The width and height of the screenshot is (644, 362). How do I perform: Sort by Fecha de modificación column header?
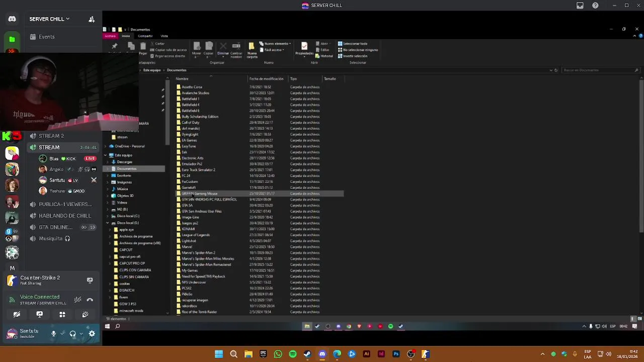pos(268,78)
